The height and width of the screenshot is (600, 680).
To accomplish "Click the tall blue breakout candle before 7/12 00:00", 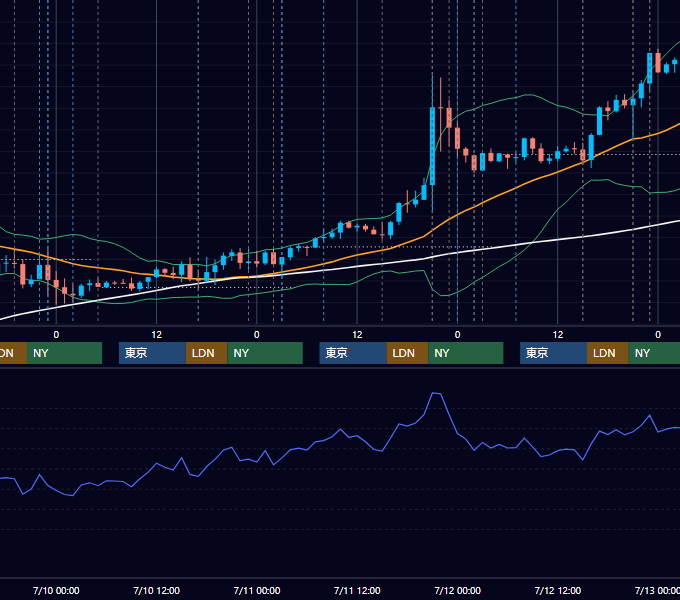I will tap(432, 146).
